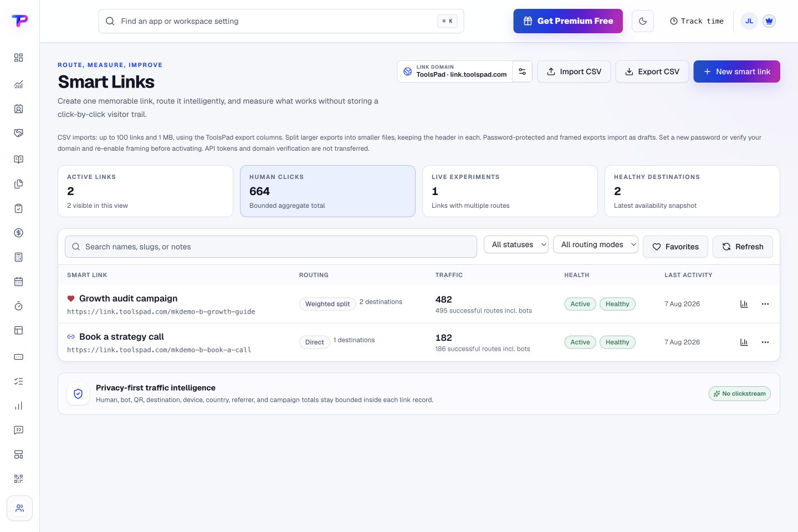Toggle the link icon on Book a strategy call
Screen dimensions: 798x532
click(x=71, y=336)
